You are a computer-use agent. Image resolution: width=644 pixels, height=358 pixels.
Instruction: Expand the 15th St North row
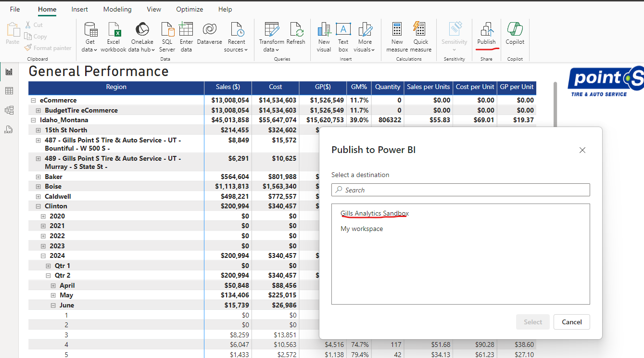[38, 130]
